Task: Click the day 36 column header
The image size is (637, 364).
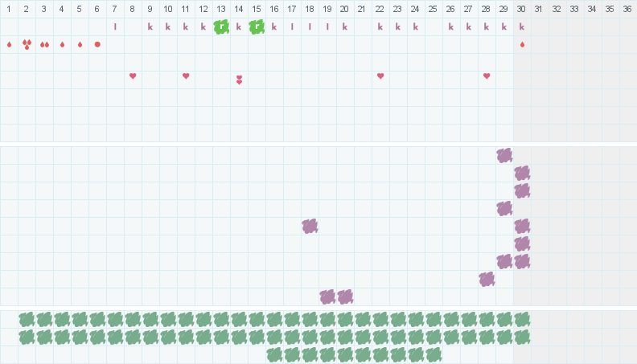Action: click(x=627, y=9)
